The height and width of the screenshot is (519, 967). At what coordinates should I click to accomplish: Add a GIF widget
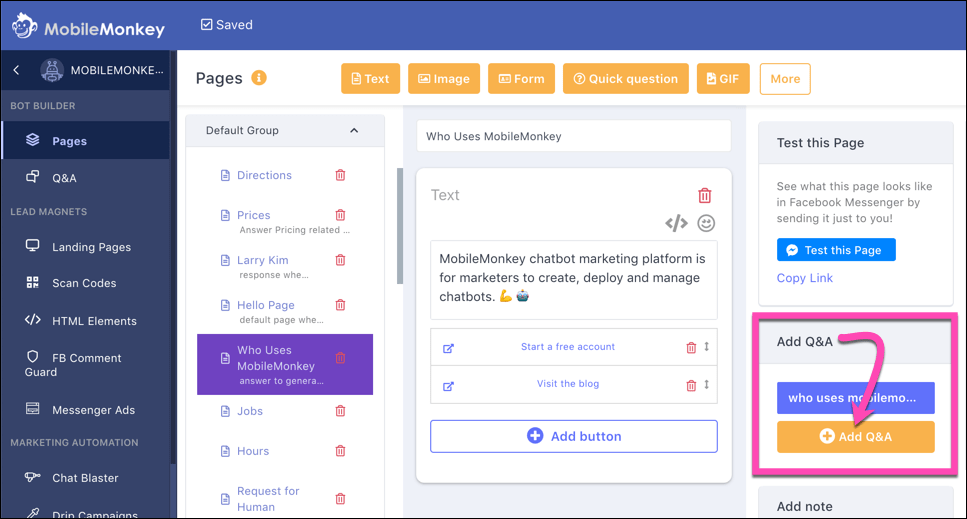(723, 79)
